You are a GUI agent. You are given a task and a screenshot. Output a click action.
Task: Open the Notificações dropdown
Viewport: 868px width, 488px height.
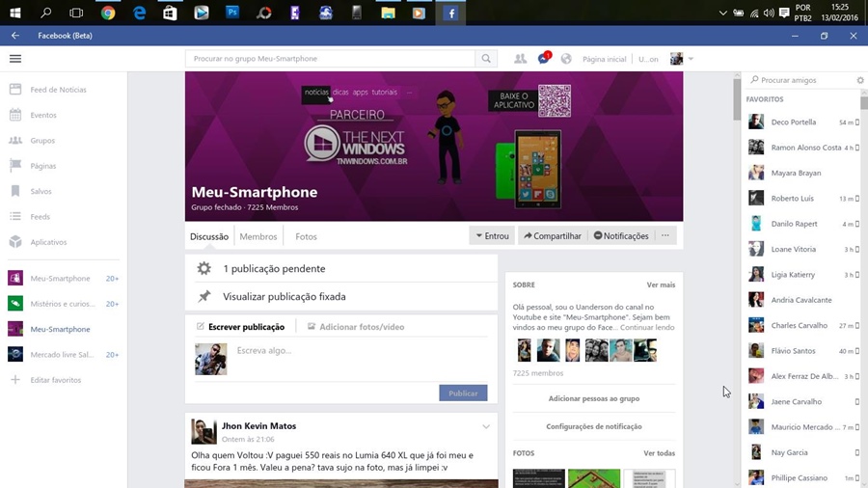point(621,235)
